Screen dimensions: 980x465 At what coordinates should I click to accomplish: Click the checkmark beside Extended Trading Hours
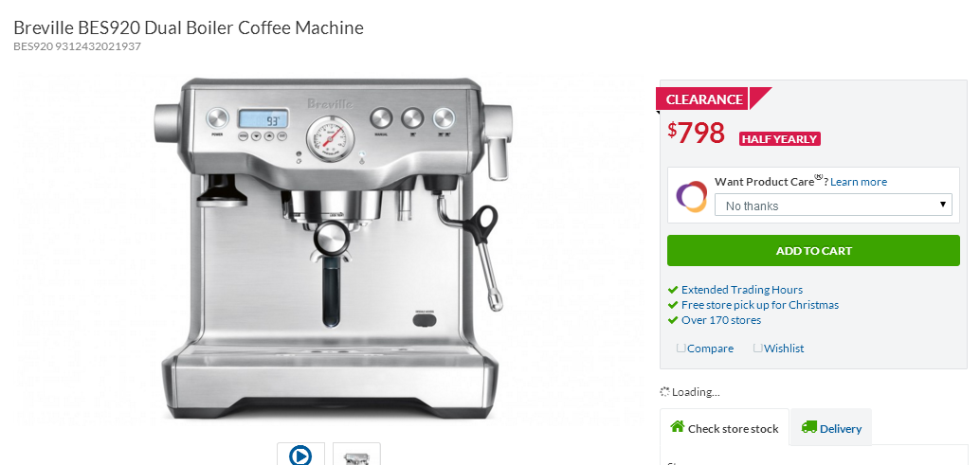point(673,290)
